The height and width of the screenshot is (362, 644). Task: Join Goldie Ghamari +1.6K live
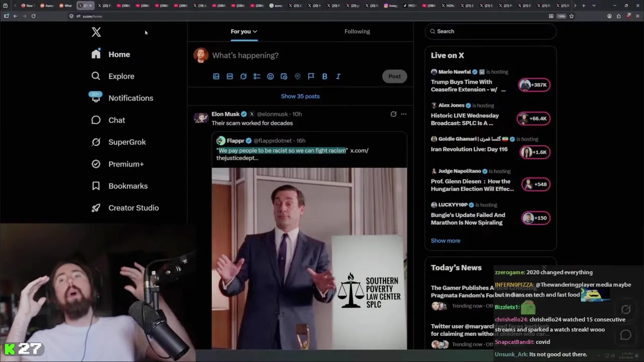[535, 152]
